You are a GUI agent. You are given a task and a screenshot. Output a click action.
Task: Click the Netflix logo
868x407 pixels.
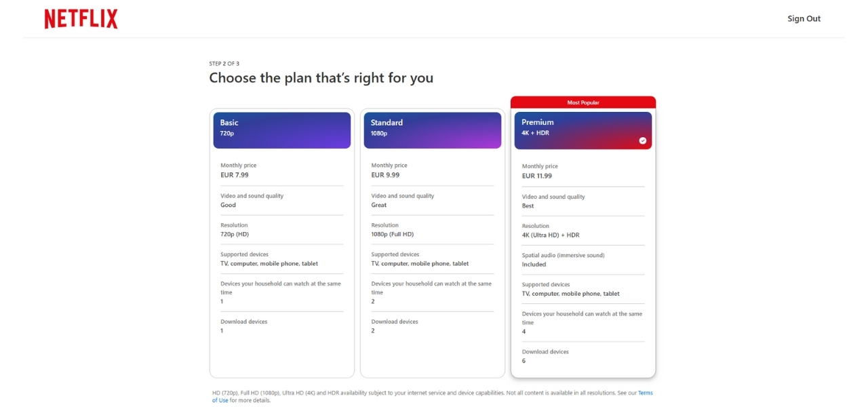[x=81, y=19]
